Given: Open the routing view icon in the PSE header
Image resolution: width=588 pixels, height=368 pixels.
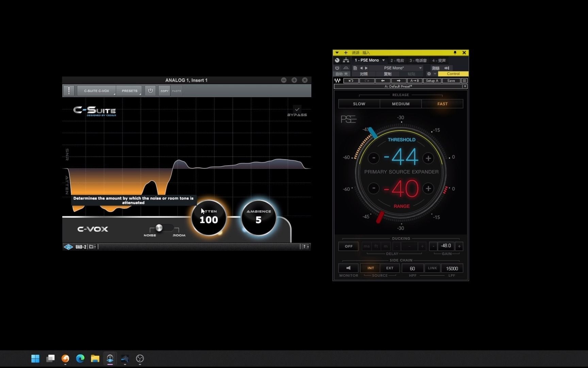Looking at the screenshot, I should [346, 60].
